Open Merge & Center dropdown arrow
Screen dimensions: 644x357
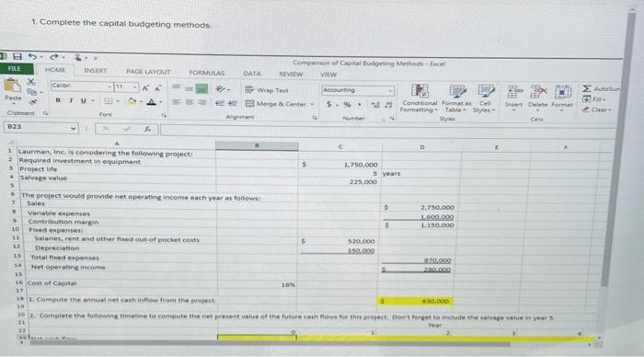tap(312, 104)
